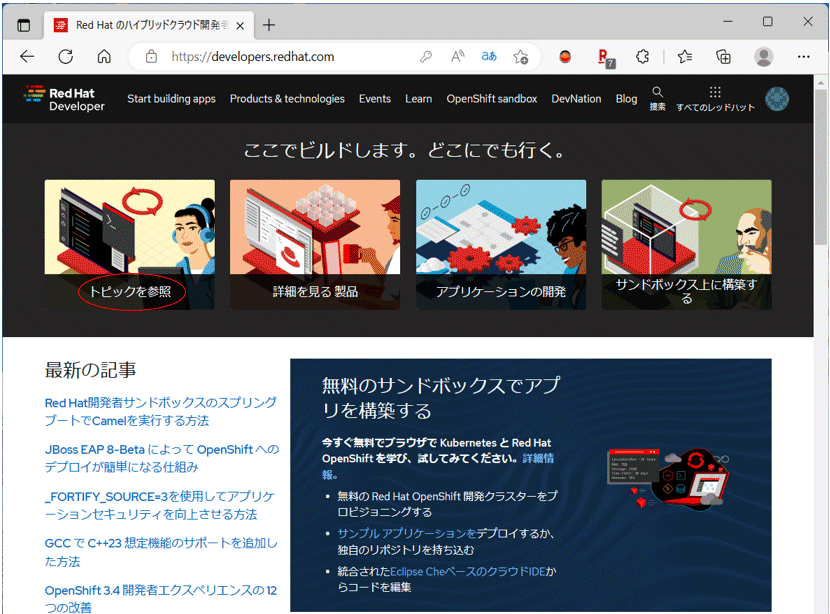Screen dimensions: 830x614
Task: Open the Events menu item
Action: 375,99
